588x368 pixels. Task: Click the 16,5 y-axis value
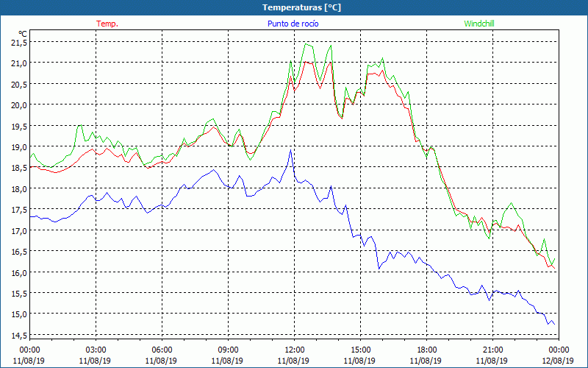[x=19, y=252]
